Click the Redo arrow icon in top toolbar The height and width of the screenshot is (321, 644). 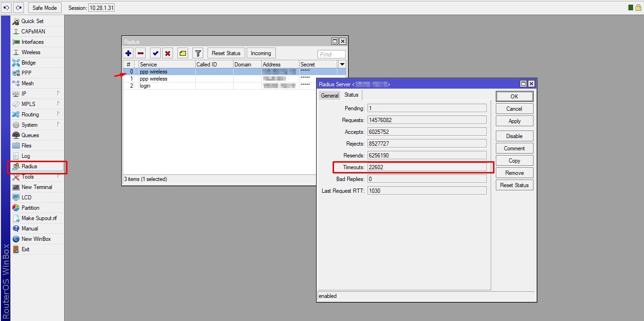point(18,8)
